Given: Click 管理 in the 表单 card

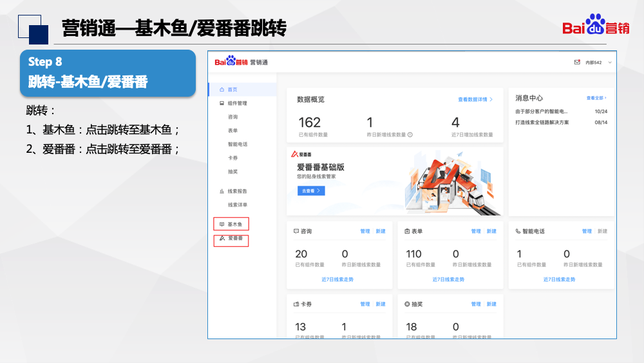Looking at the screenshot, I should (x=476, y=231).
